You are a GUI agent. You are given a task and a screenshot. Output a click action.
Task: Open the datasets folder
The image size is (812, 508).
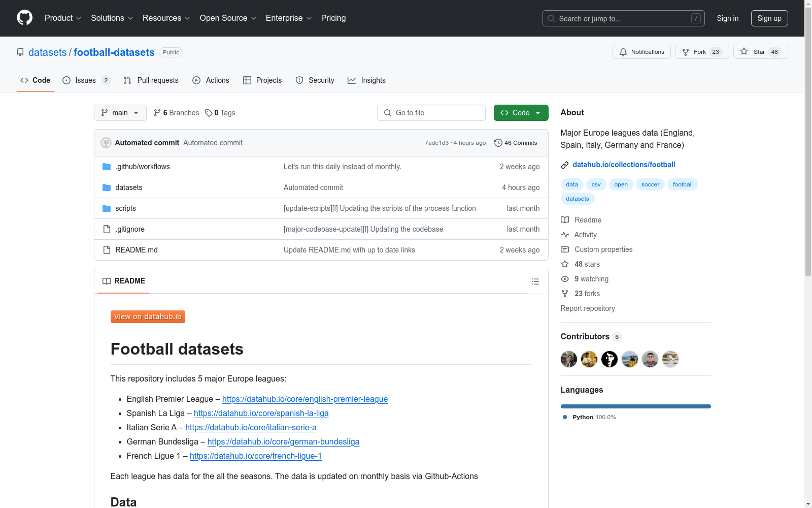tap(129, 187)
